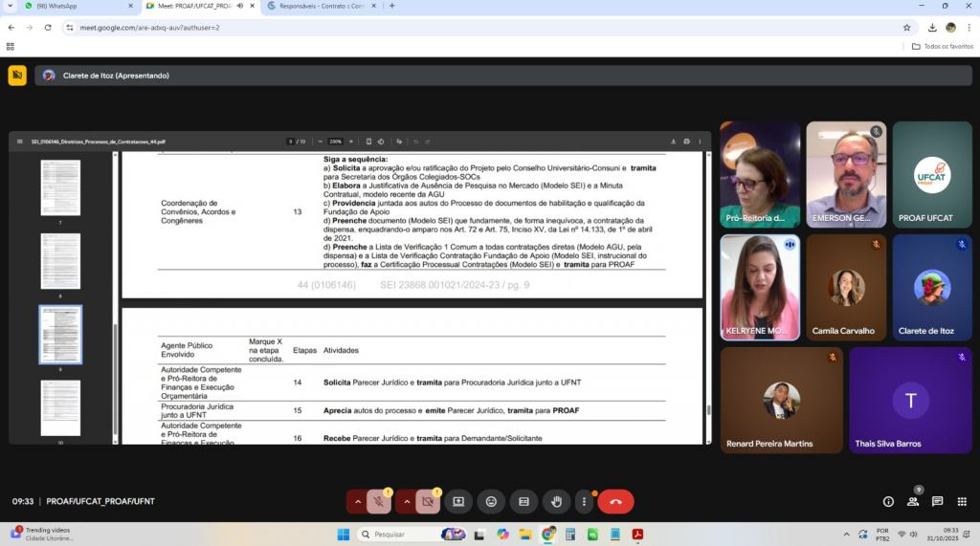
Task: Raise your hand in the meeting
Action: pos(556,501)
